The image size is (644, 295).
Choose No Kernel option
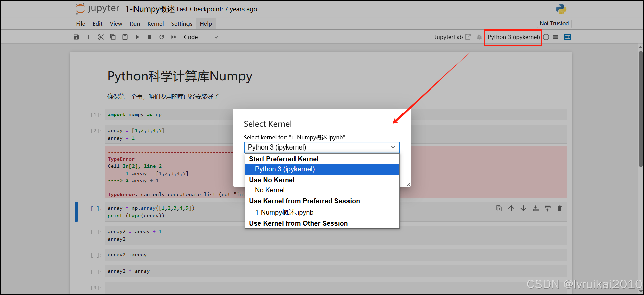(x=322, y=190)
